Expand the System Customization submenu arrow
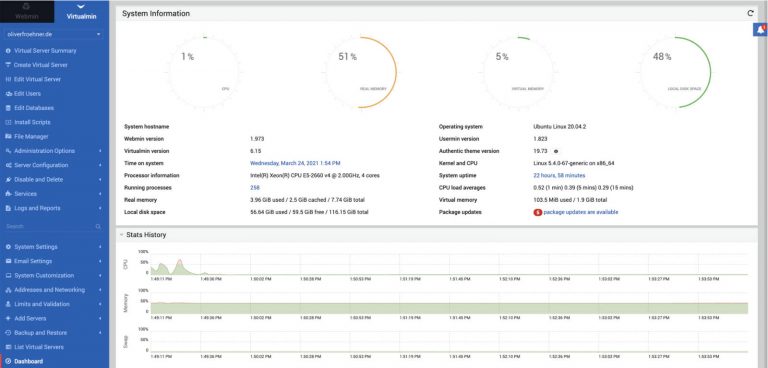The image size is (768, 368). [x=100, y=275]
